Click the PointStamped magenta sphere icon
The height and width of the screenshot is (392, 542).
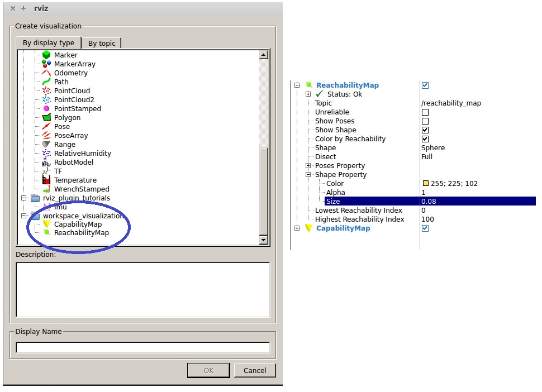tap(47, 109)
